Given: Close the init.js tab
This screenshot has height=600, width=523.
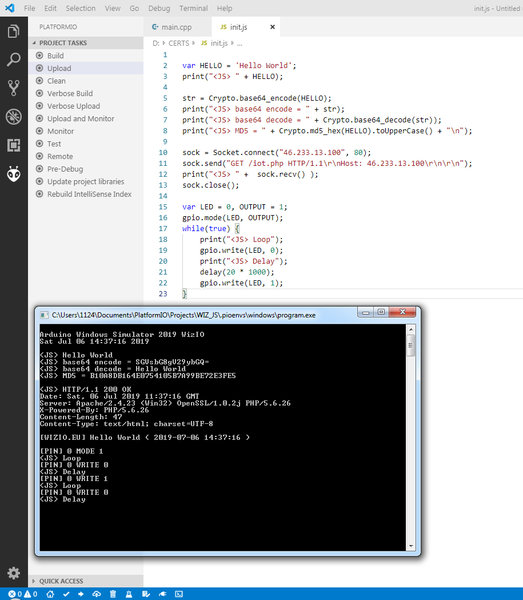Looking at the screenshot, I should [272, 27].
